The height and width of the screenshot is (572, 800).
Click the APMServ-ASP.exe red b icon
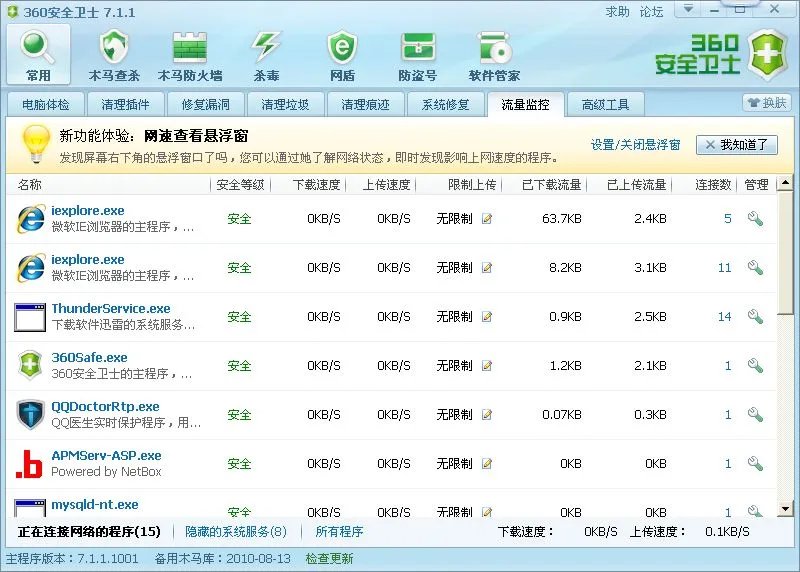coord(29,464)
